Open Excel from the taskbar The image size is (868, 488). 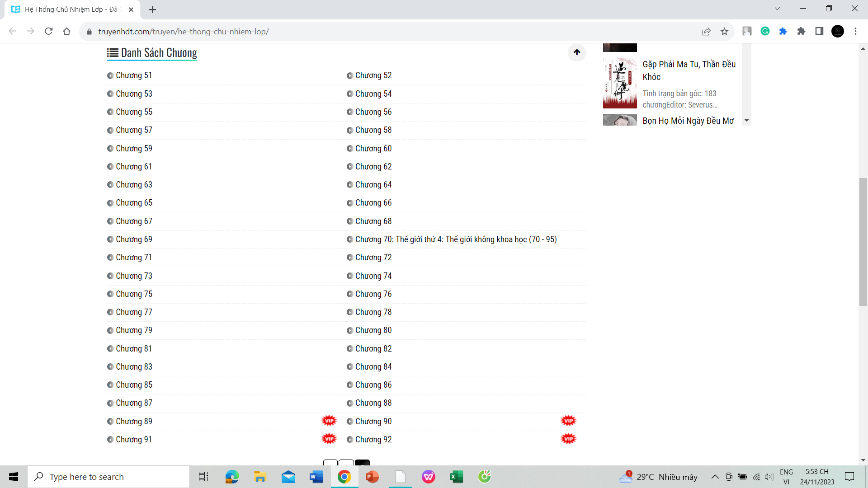point(456,477)
